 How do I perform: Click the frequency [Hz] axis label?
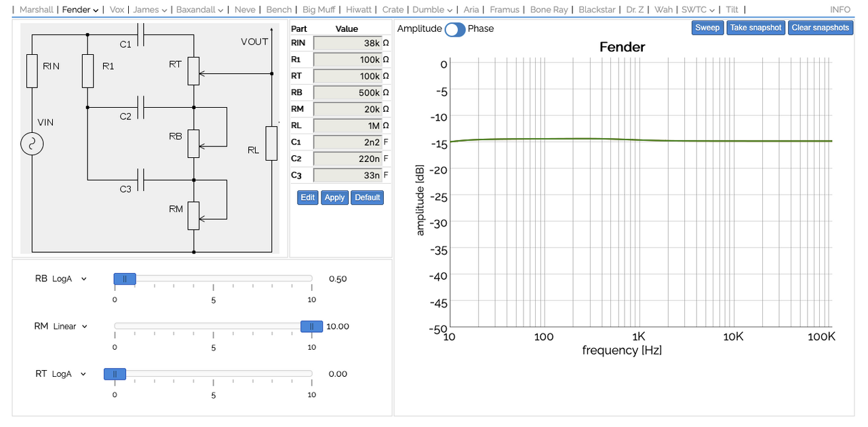622,350
